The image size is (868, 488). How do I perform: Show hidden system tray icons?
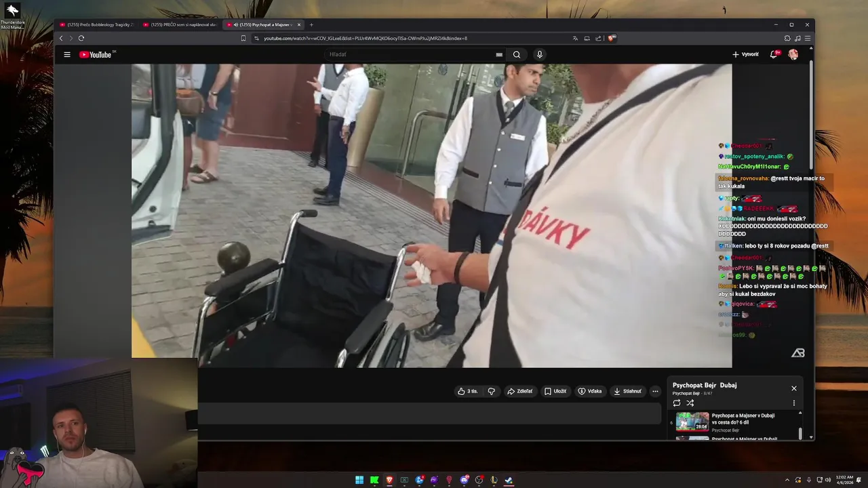[x=787, y=480]
